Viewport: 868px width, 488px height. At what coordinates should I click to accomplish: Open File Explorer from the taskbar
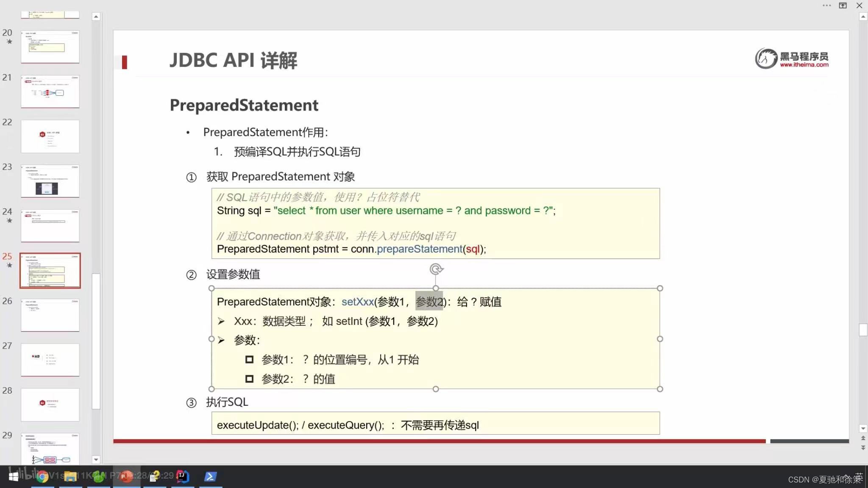(x=71, y=476)
